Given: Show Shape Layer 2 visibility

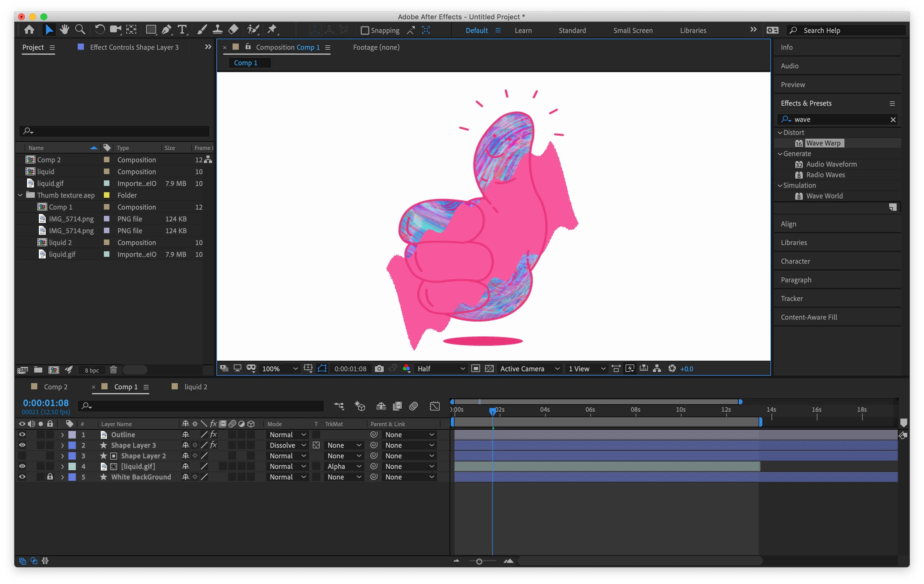Looking at the screenshot, I should pos(22,456).
